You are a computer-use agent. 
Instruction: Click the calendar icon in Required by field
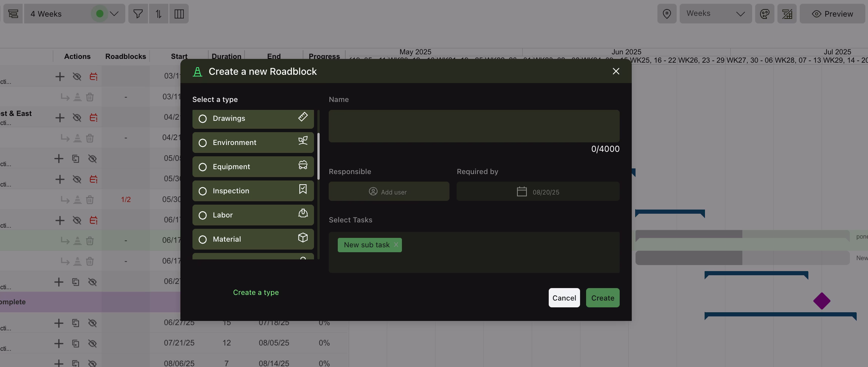coord(522,191)
